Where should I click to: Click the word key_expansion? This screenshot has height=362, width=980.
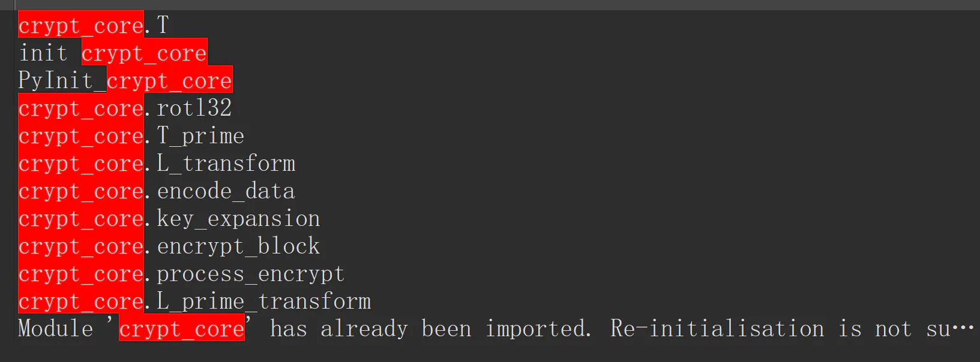[239, 219]
